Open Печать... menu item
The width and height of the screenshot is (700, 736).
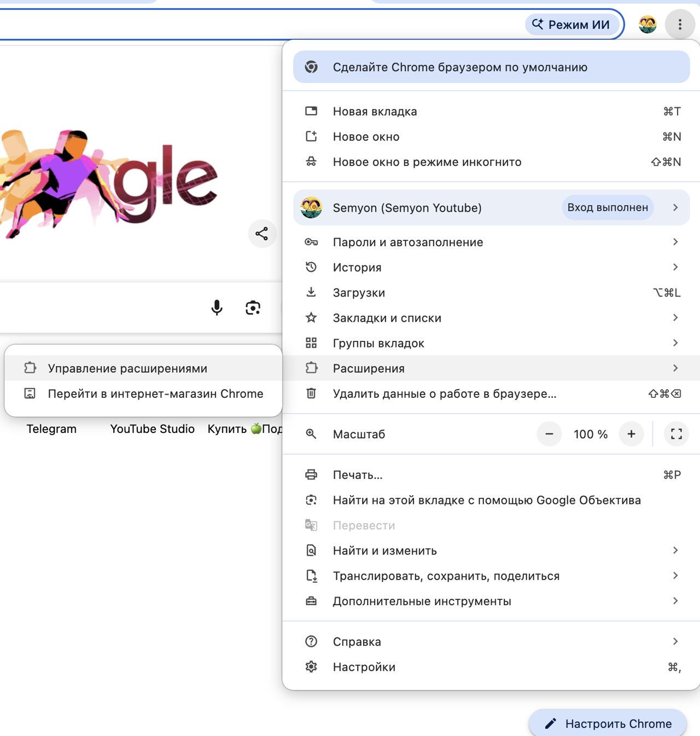(491, 475)
